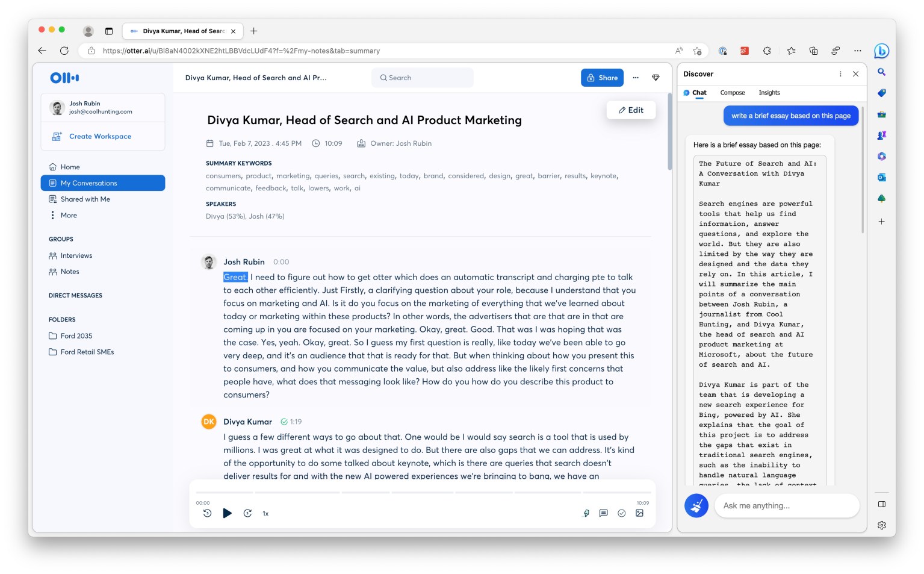
Task: Open the comment icon in player bar
Action: 603,513
